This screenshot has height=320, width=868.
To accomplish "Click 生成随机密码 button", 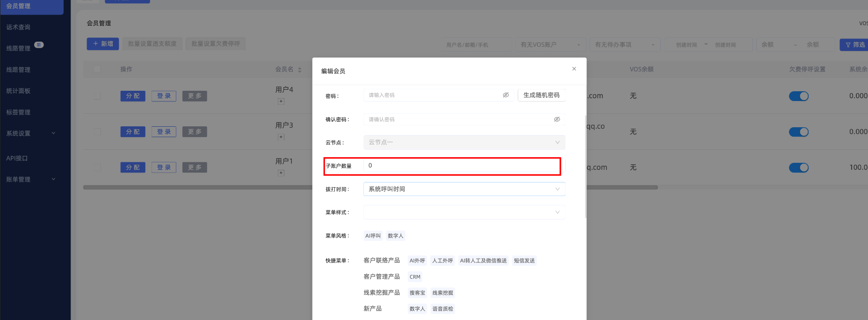I will (x=541, y=95).
